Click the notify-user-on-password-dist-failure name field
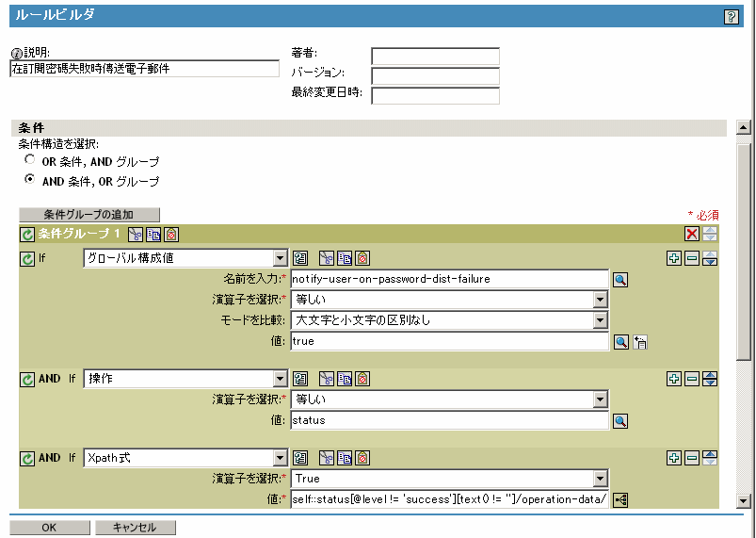This screenshot has width=756, height=538. (450, 280)
